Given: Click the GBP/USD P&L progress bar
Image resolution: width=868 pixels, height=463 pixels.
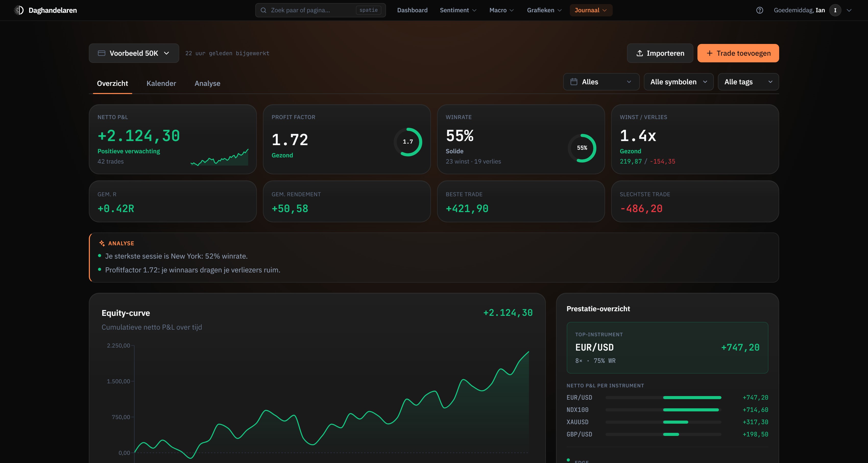Looking at the screenshot, I should tap(663, 434).
